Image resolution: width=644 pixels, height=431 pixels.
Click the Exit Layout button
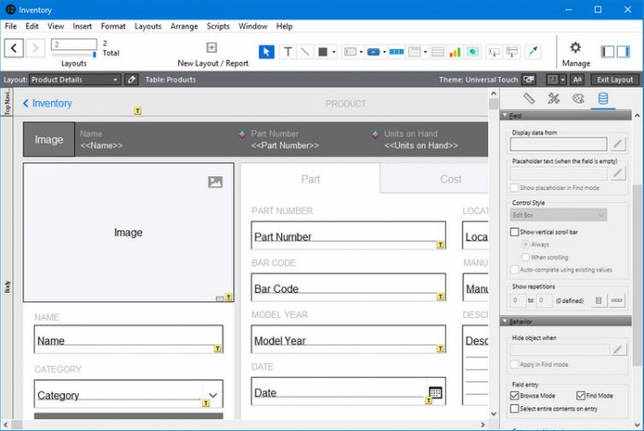[614, 79]
